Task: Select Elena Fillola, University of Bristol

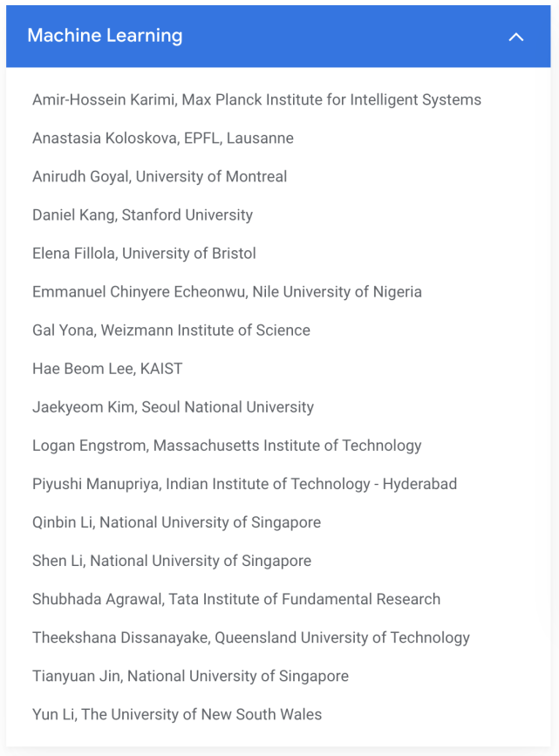Action: pyautogui.click(x=144, y=253)
